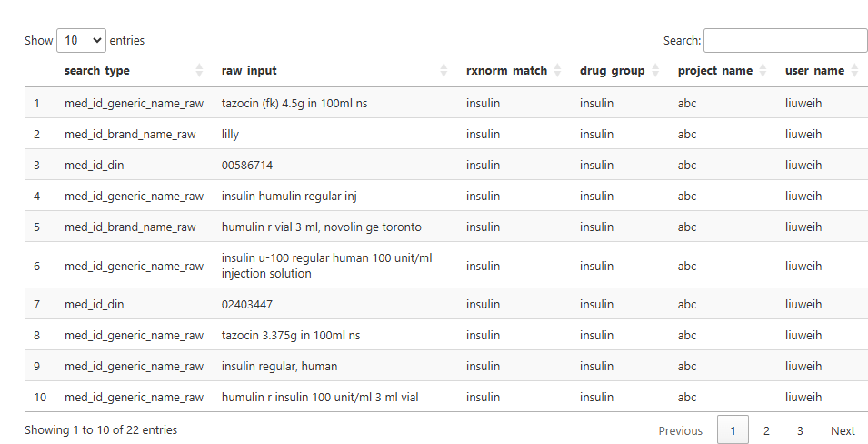Viewport: 868px width, 444px height.
Task: Open the entries-per-page dropdown
Action: tap(81, 41)
